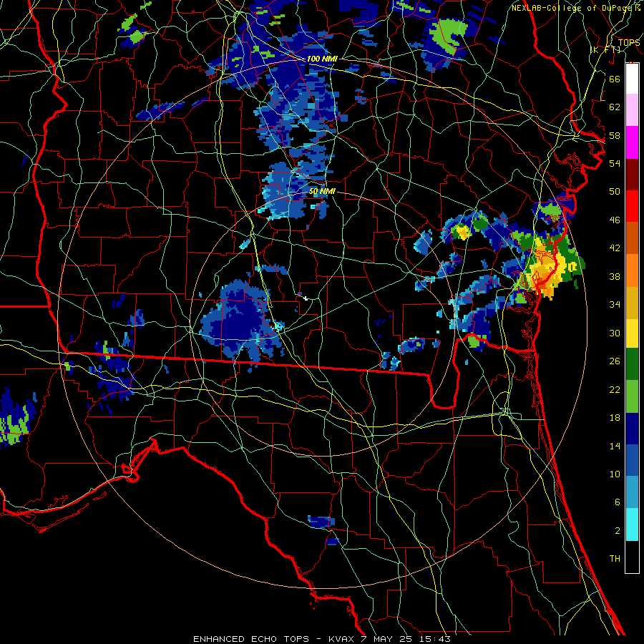The image size is (644, 644).
Task: Click the magenta legend color band
Action: pyautogui.click(x=632, y=142)
